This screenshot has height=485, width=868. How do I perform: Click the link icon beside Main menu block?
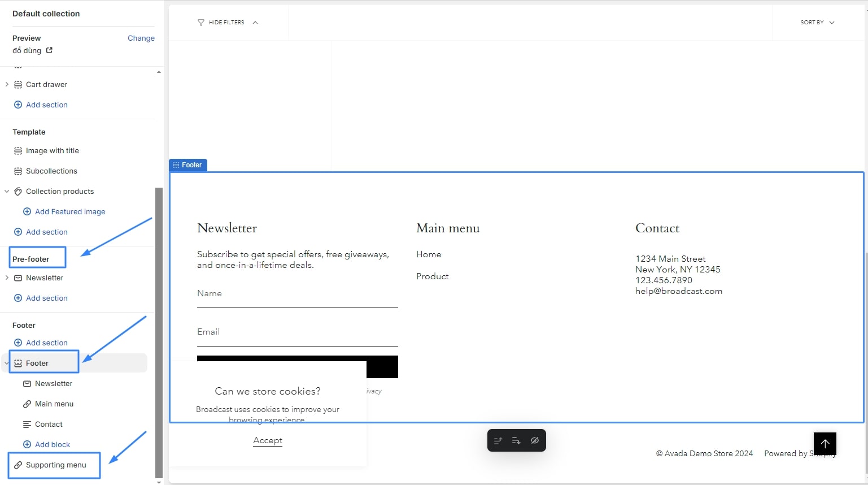tap(27, 404)
